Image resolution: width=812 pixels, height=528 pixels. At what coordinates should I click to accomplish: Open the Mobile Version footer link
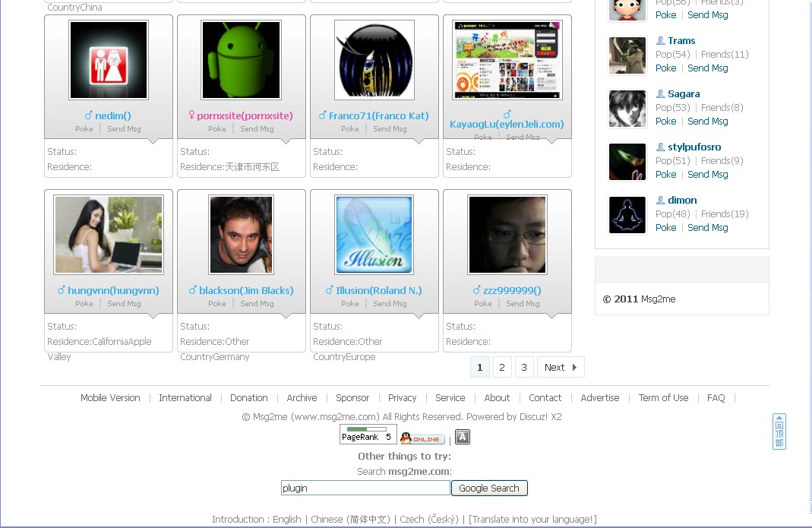[x=110, y=397]
